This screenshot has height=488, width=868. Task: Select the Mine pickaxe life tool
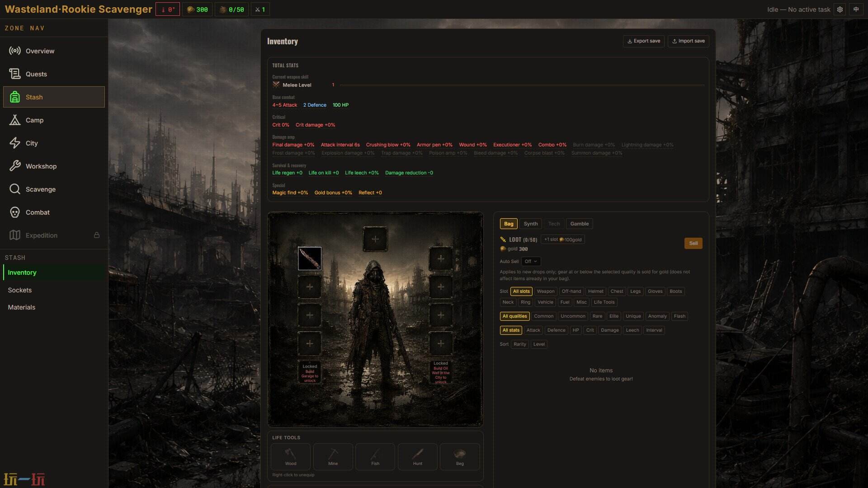point(333,457)
